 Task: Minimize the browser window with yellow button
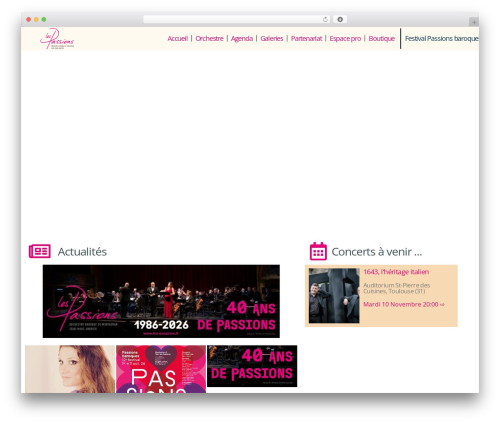tap(36, 20)
